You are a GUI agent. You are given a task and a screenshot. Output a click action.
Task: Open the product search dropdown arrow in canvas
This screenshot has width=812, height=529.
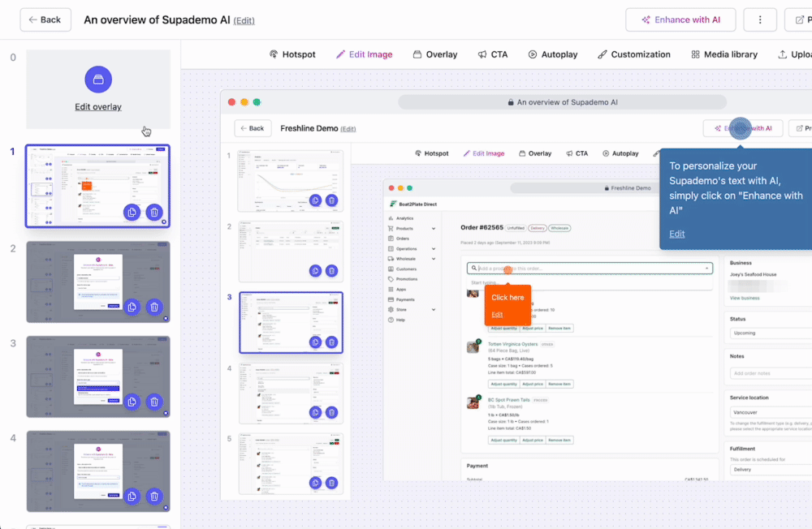pyautogui.click(x=706, y=268)
